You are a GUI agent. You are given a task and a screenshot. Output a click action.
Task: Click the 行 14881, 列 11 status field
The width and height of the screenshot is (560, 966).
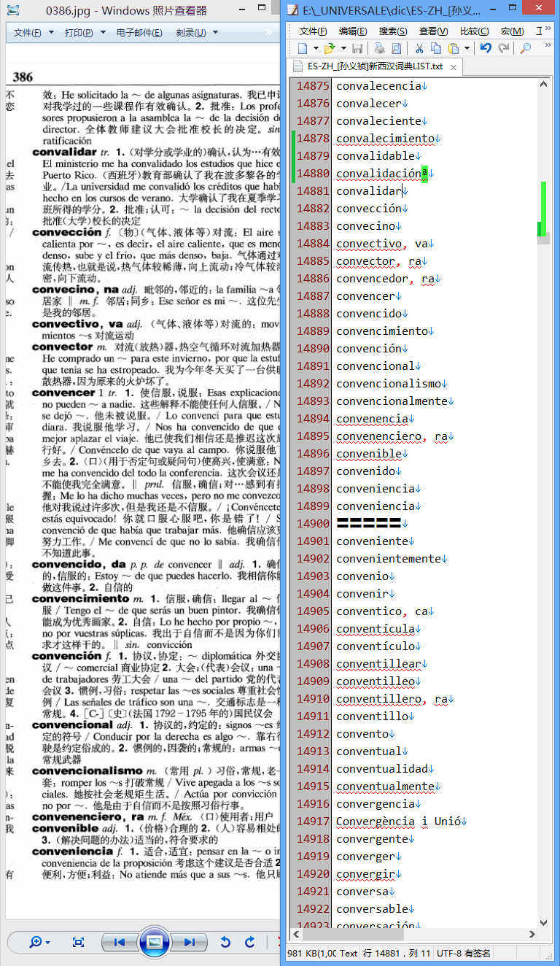[397, 953]
